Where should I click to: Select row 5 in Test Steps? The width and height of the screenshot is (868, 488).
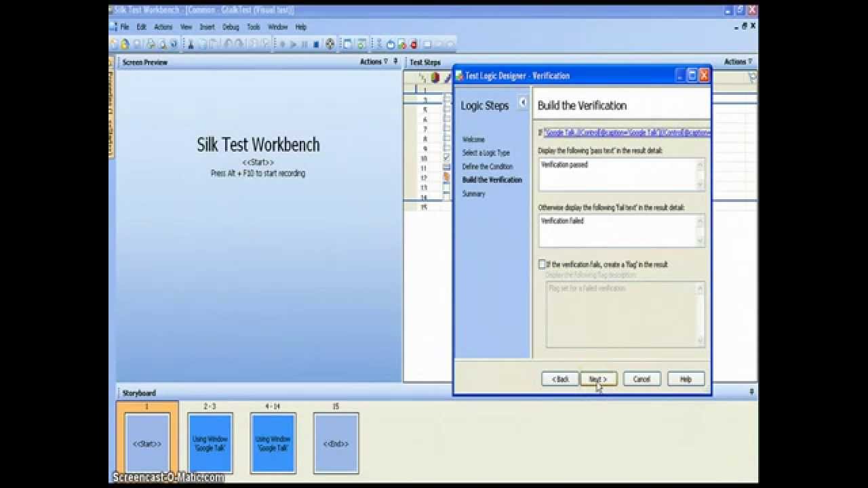[x=425, y=109]
